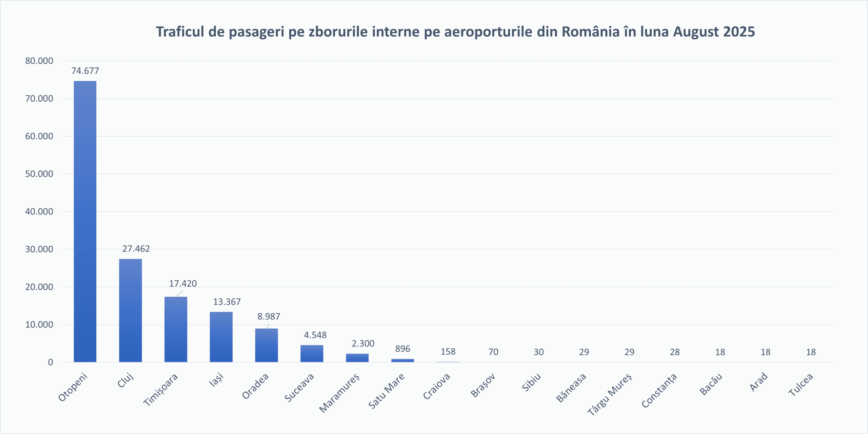Click the 74.677 data label
The height and width of the screenshot is (434, 868).
click(85, 71)
